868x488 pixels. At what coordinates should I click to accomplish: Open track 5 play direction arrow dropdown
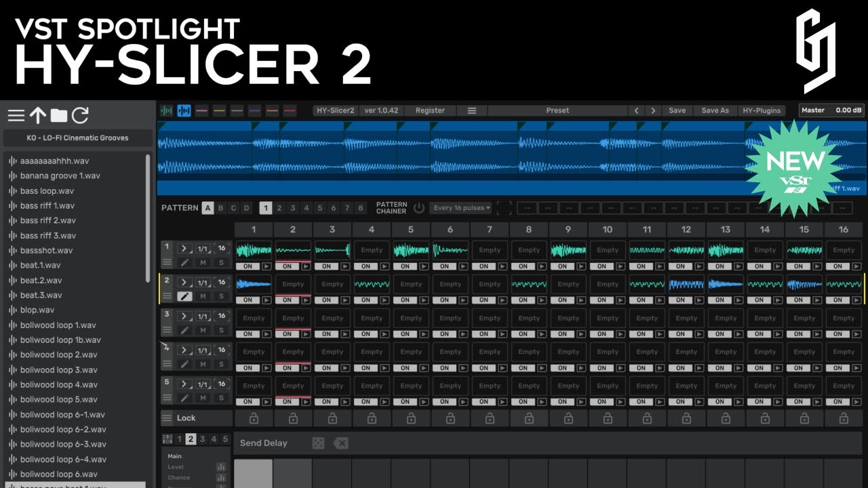click(184, 384)
